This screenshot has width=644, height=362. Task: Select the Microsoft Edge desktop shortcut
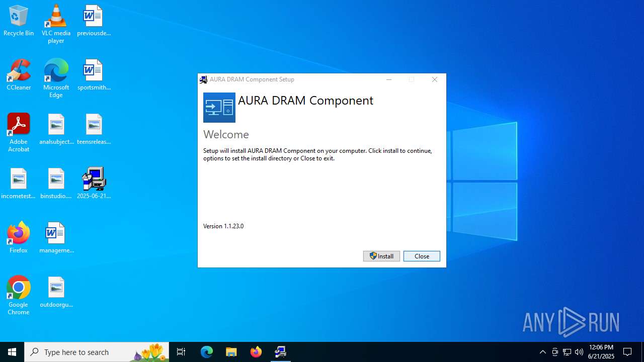click(56, 78)
